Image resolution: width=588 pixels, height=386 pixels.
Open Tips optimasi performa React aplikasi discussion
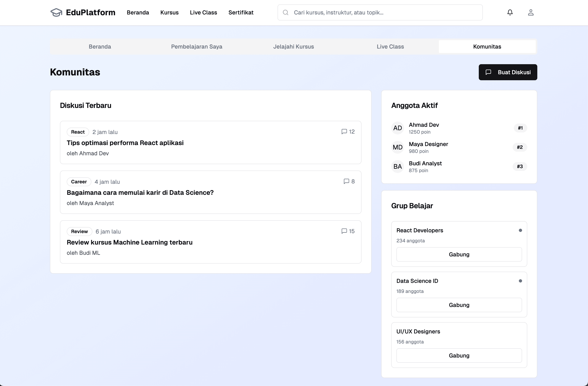pos(125,143)
